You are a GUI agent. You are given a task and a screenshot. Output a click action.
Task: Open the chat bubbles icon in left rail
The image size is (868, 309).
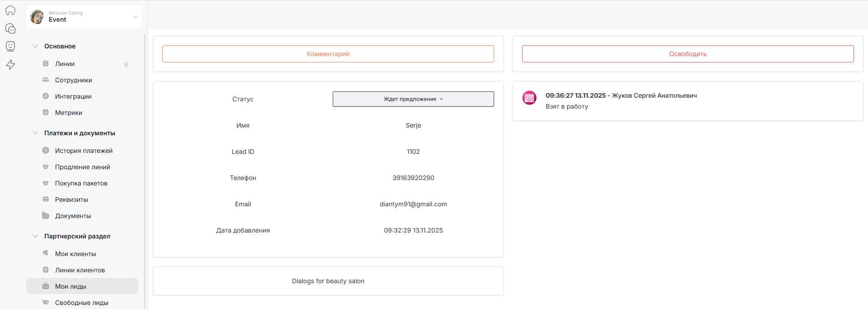pyautogui.click(x=10, y=29)
